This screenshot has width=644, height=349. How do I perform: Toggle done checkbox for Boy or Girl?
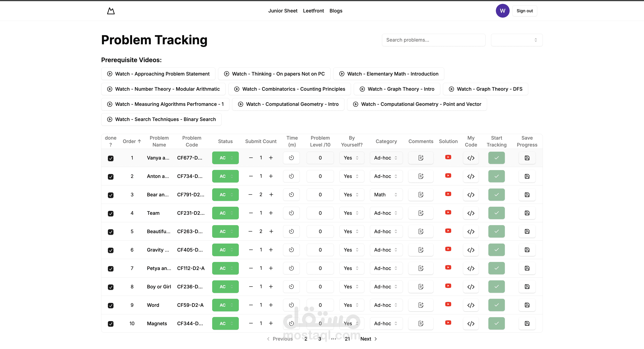tap(111, 287)
